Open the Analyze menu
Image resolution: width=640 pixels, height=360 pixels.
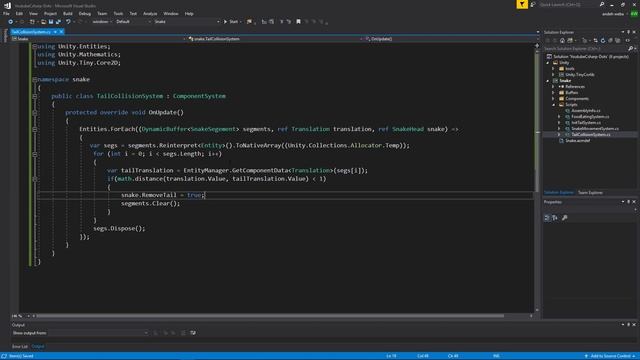tap(150, 13)
